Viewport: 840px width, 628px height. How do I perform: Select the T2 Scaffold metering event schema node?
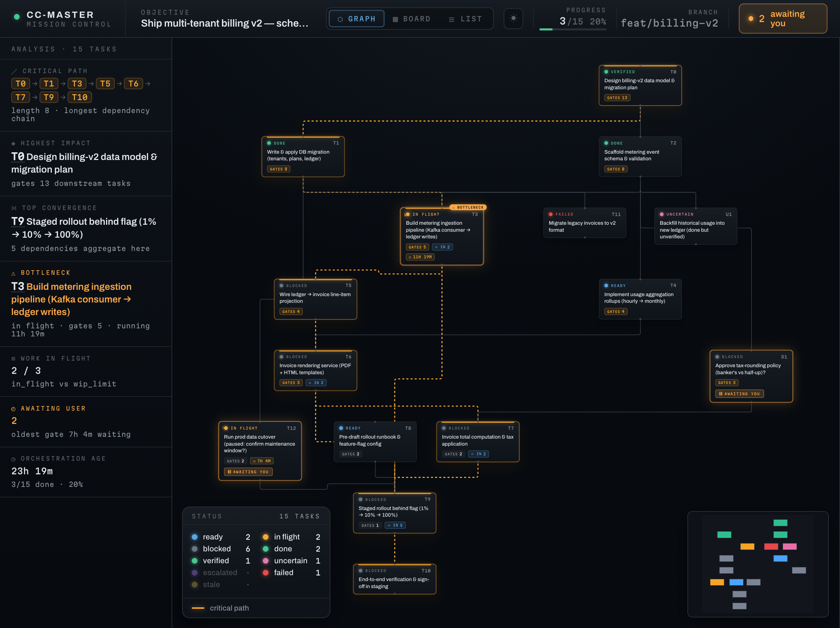[640, 156]
